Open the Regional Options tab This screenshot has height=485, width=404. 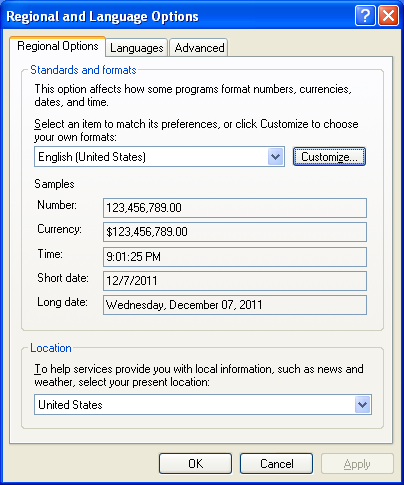[58, 46]
